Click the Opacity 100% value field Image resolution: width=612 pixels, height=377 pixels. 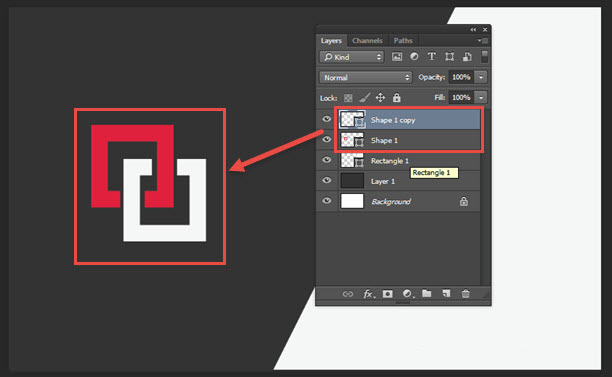point(461,77)
